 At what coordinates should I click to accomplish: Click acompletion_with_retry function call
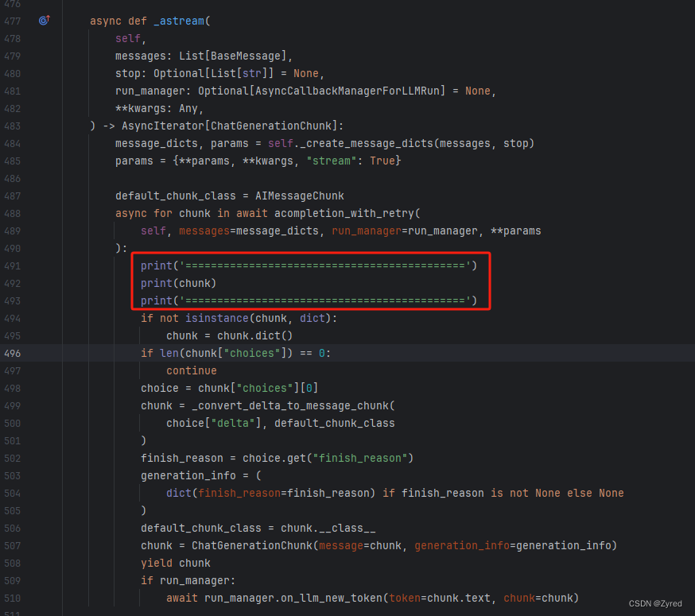pyautogui.click(x=344, y=214)
